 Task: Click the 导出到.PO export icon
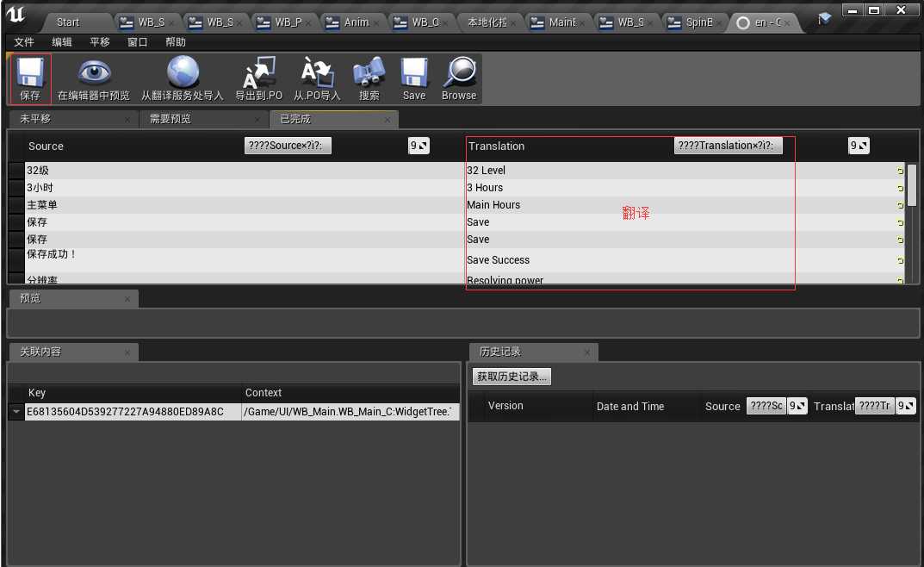coord(258,78)
